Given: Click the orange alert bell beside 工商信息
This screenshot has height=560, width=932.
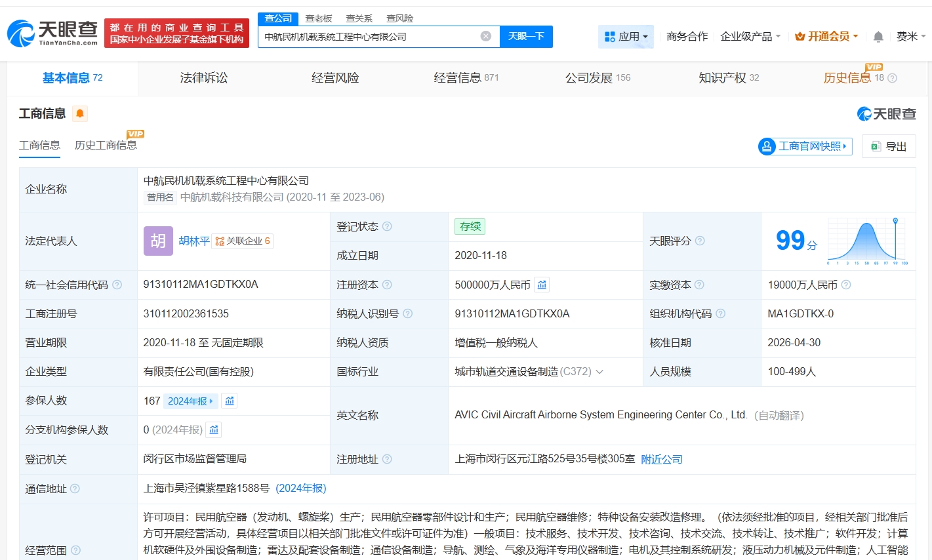Looking at the screenshot, I should click(80, 113).
